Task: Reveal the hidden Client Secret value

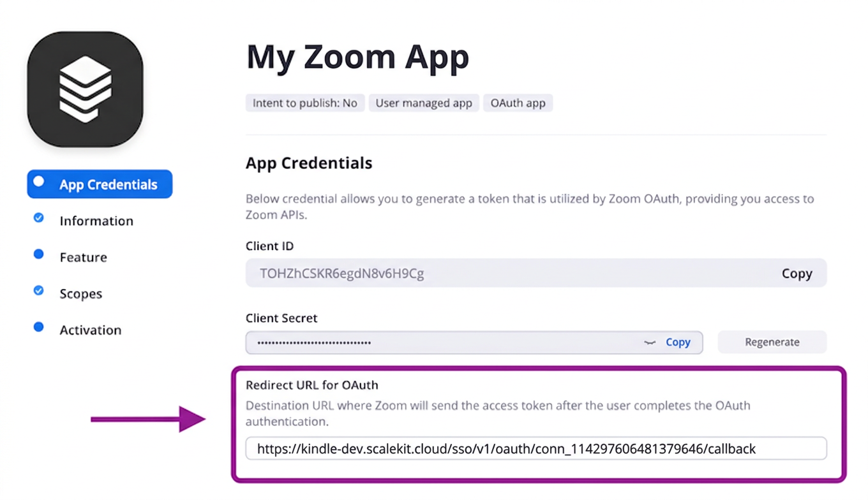Action: (650, 342)
